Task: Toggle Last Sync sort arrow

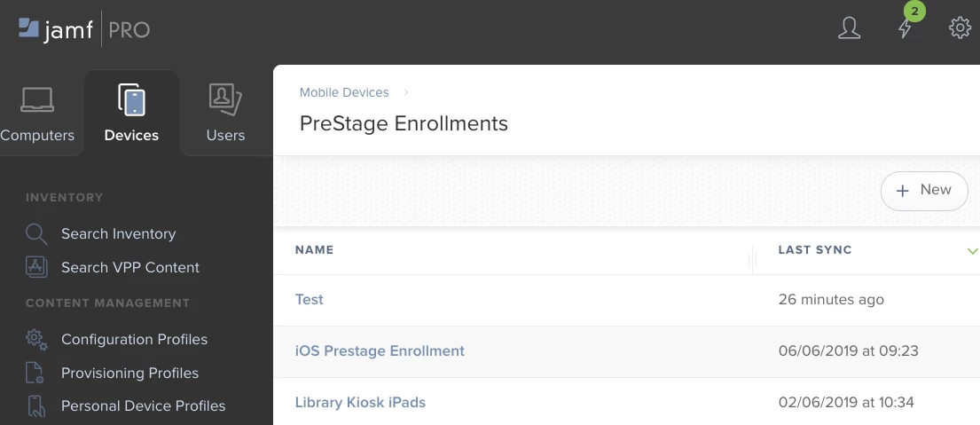Action: pyautogui.click(x=972, y=250)
